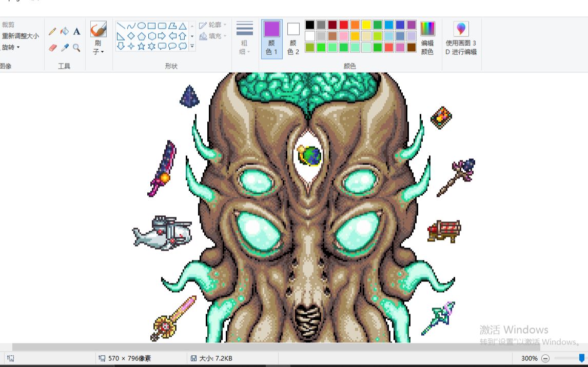Select the Color picker eyedropper tool
Screen dimensions: 588x367
[x=65, y=48]
